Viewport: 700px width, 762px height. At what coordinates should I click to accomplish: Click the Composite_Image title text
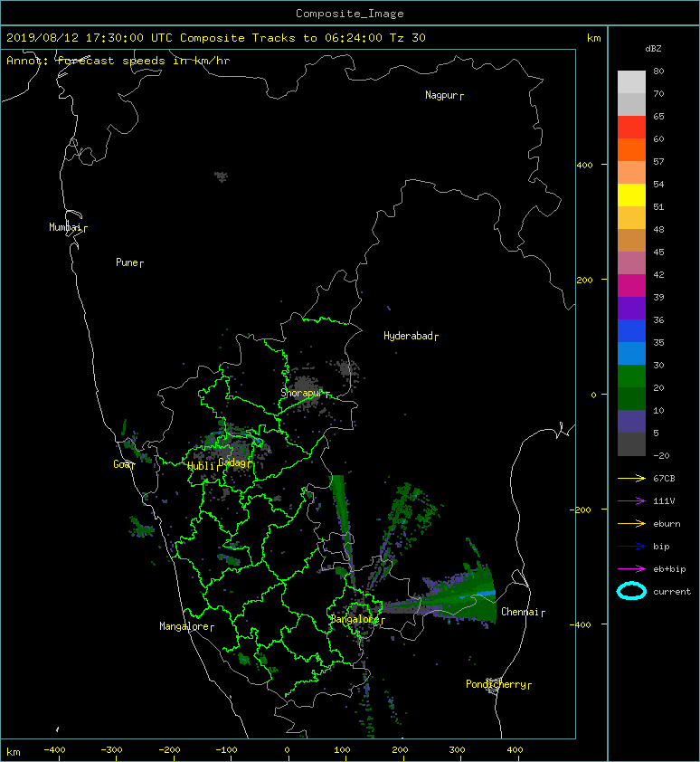pyautogui.click(x=350, y=14)
